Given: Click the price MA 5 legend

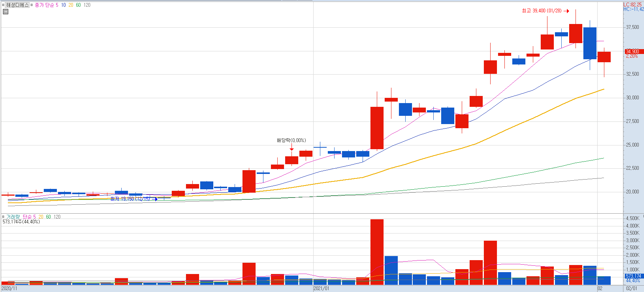Looking at the screenshot, I should [x=57, y=5].
